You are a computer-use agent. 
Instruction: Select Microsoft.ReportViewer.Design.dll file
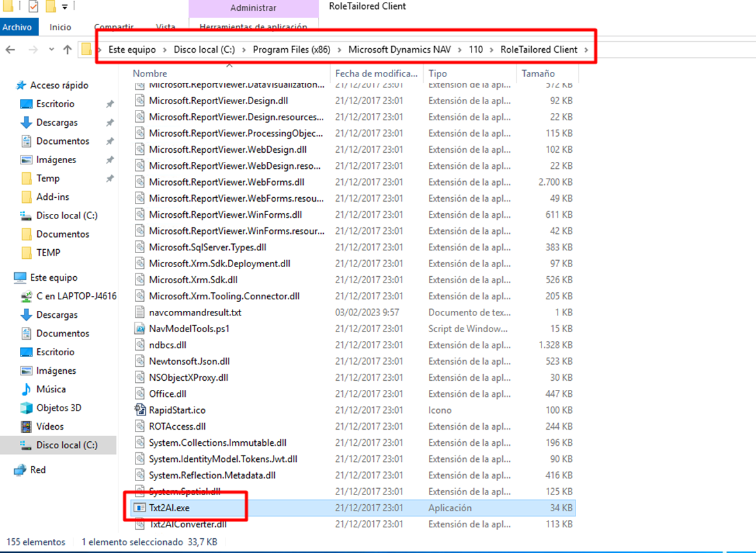click(218, 101)
